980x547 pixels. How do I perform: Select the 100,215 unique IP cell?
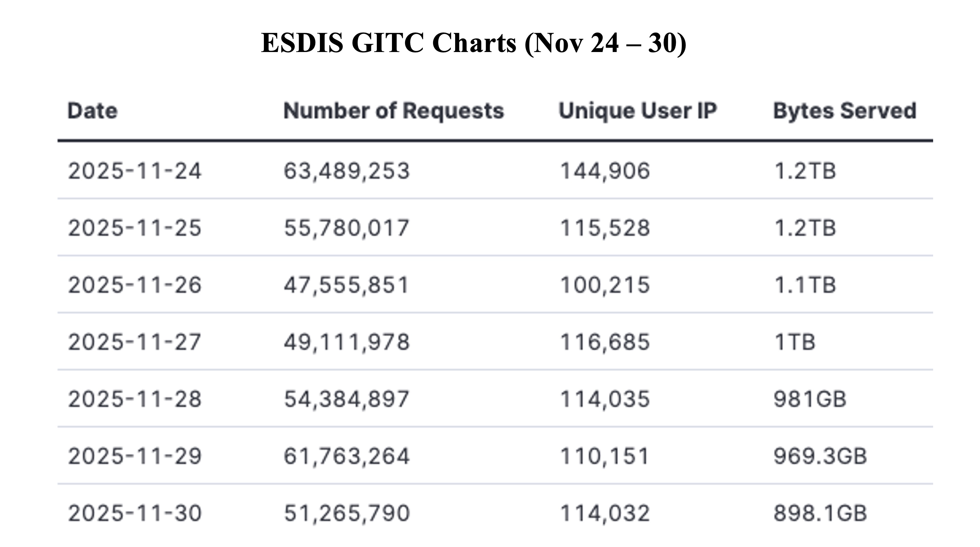point(605,285)
